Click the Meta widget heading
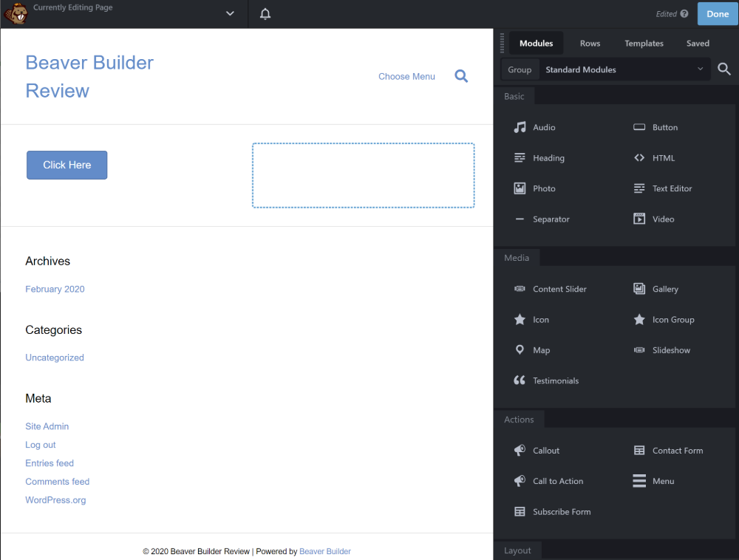 [x=38, y=398]
